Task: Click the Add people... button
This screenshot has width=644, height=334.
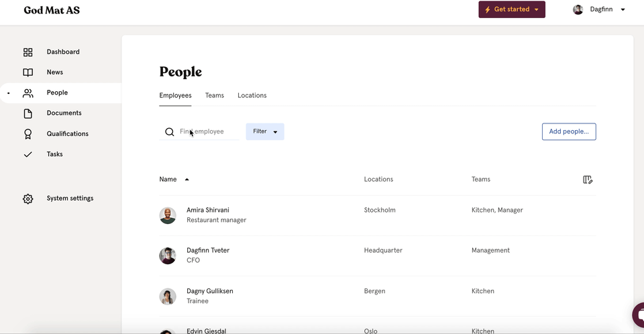Action: point(569,131)
